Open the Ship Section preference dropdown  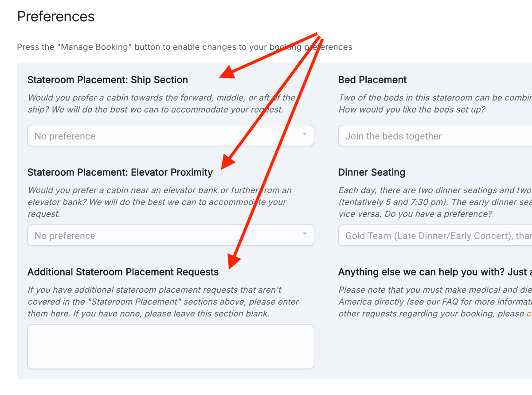coord(171,136)
